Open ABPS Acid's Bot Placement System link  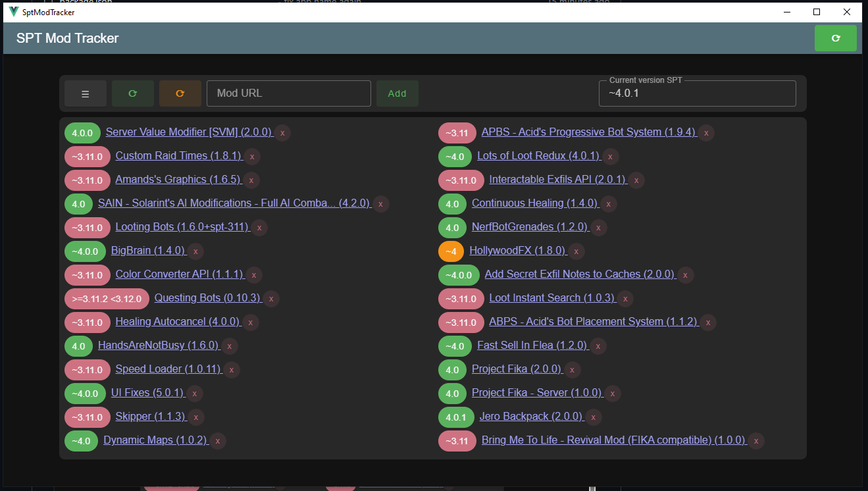(594, 321)
